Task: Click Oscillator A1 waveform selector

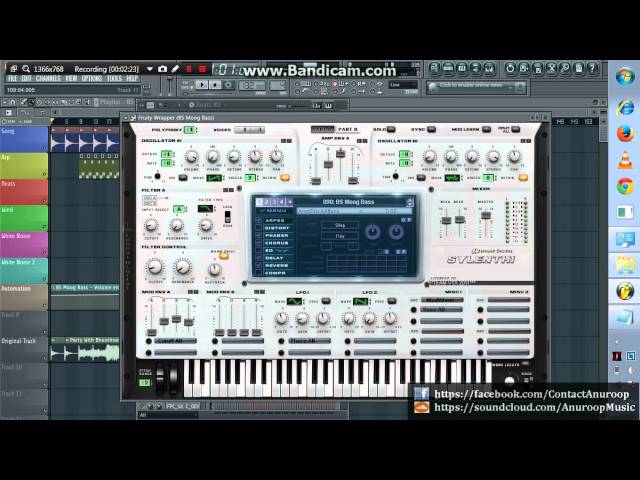Action: pos(214,178)
